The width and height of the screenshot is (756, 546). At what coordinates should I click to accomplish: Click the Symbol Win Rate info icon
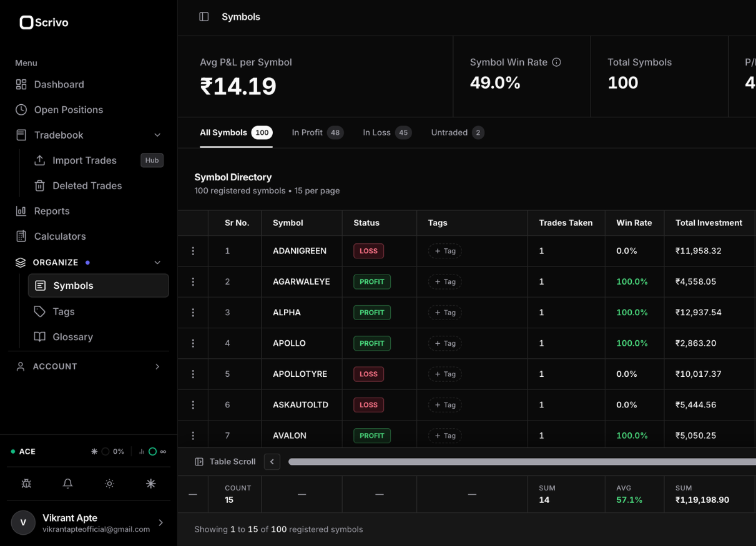556,62
